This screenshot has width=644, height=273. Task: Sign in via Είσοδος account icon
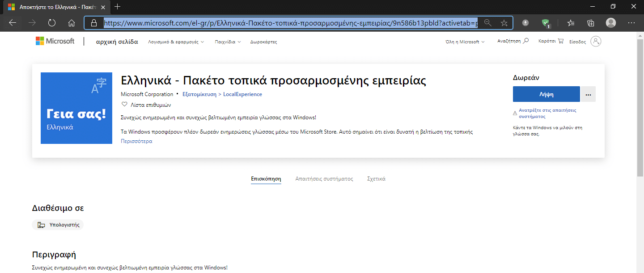coord(596,42)
